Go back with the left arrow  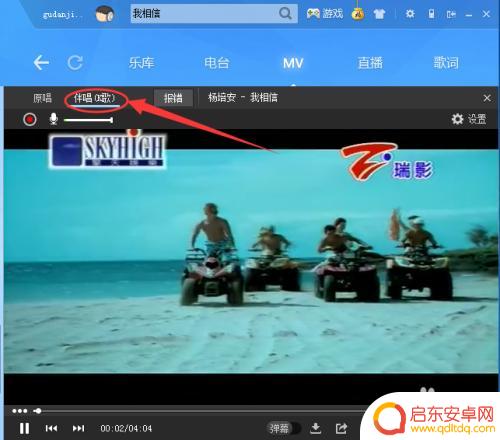[x=41, y=63]
